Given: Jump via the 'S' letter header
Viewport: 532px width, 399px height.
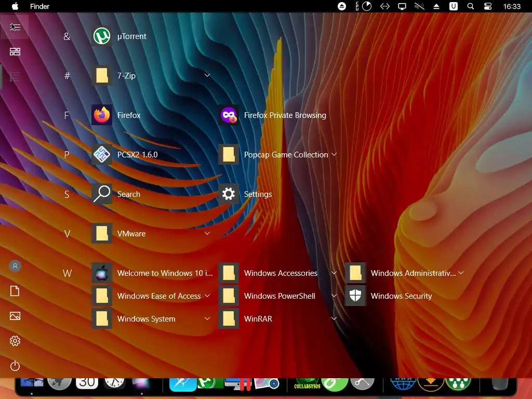Looking at the screenshot, I should (x=67, y=194).
